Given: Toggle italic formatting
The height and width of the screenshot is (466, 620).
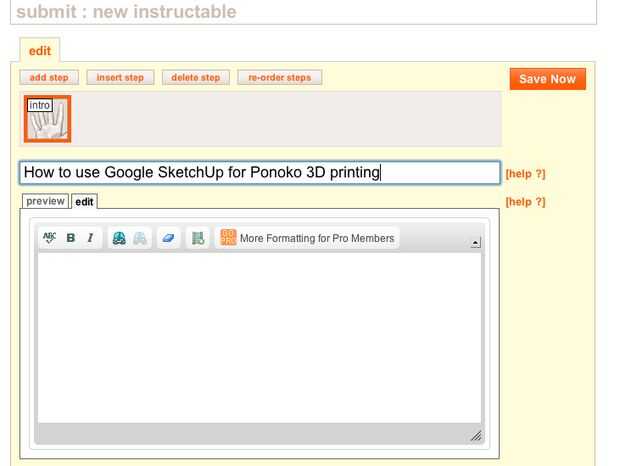Looking at the screenshot, I should pyautogui.click(x=90, y=238).
